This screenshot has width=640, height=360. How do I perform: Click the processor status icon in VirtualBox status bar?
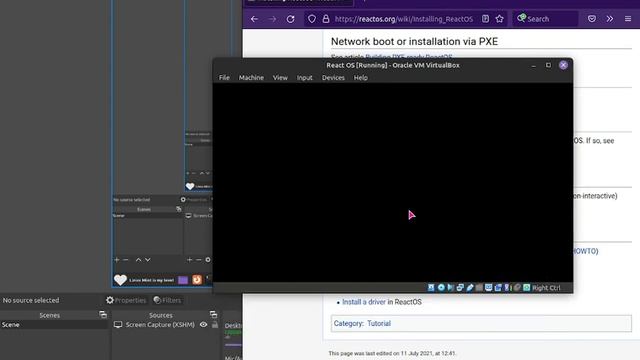point(507,287)
